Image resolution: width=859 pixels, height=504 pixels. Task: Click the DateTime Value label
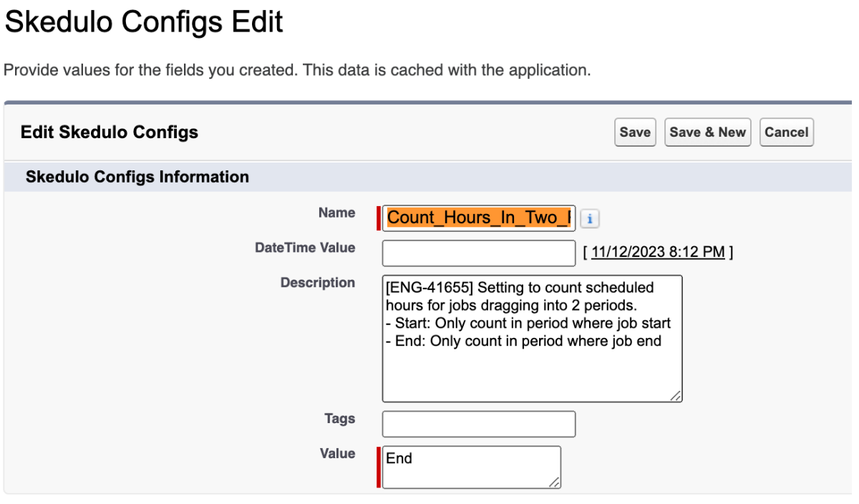click(305, 248)
